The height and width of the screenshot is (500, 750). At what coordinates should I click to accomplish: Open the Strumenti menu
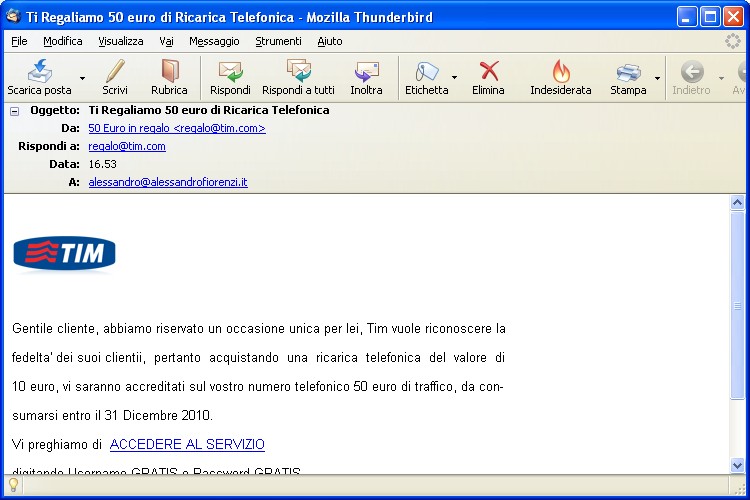pos(278,41)
